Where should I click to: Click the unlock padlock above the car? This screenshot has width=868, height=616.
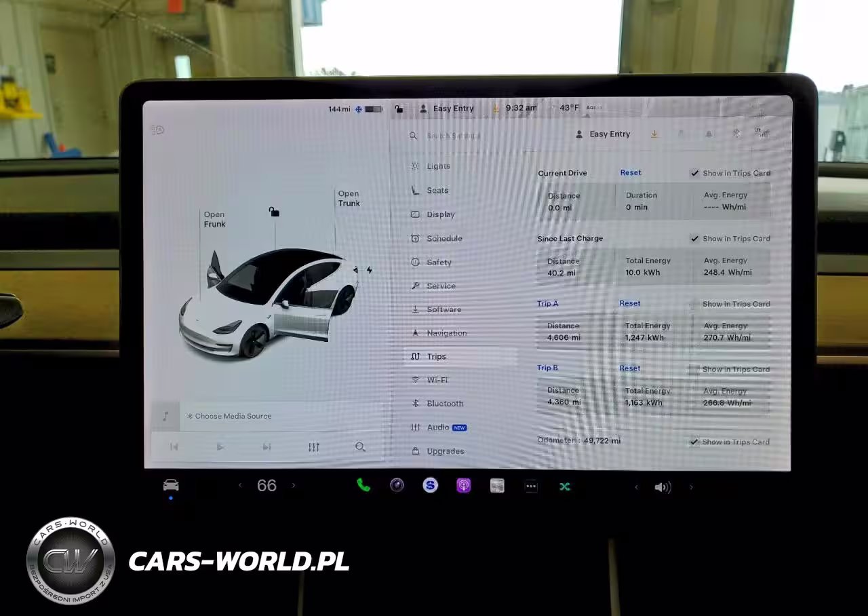[x=274, y=212]
